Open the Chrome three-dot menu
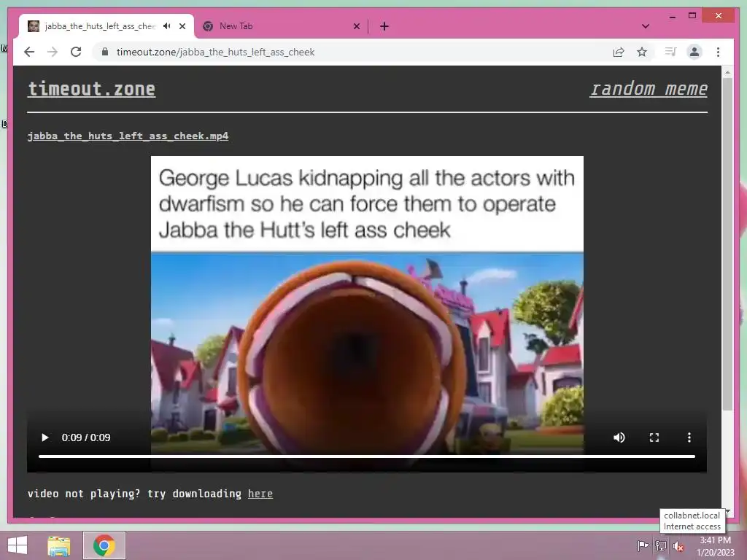This screenshot has height=560, width=747. coord(718,52)
